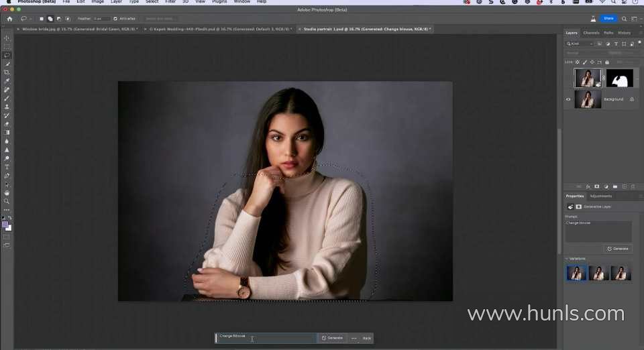Select the Rectangular Marquee tool
The width and height of the screenshot is (644, 350).
point(7,46)
